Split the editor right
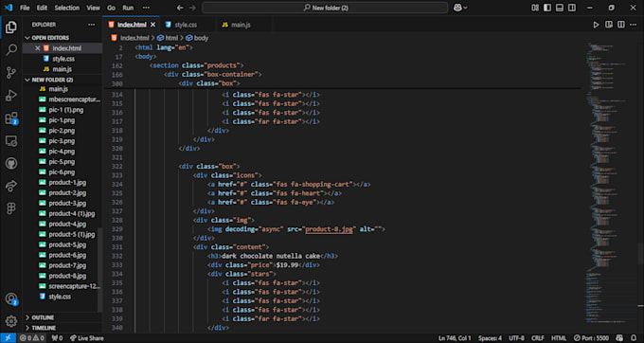This screenshot has width=644, height=343. (621, 25)
